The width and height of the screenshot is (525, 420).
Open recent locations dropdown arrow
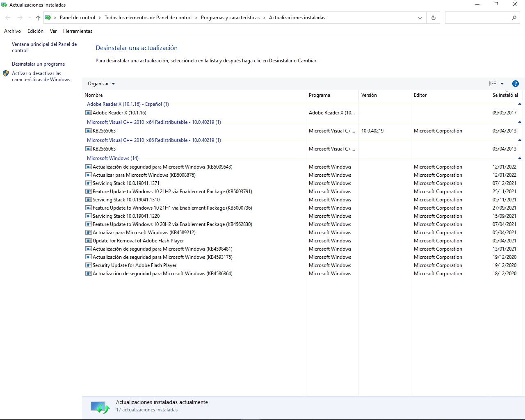click(x=30, y=18)
